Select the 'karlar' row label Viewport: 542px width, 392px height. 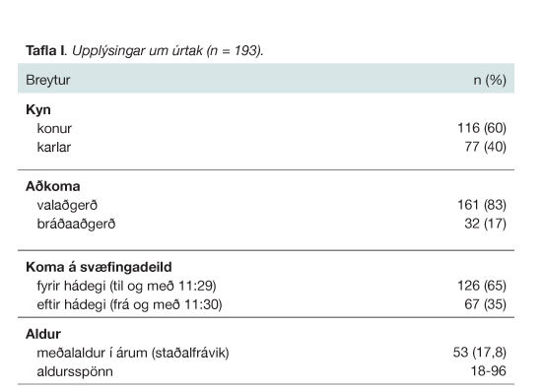(54, 147)
